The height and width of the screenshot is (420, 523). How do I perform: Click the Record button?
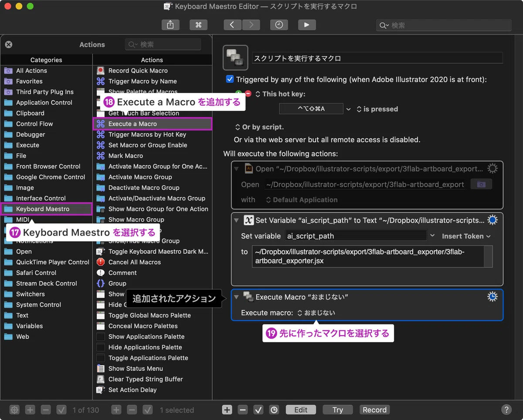(x=374, y=410)
